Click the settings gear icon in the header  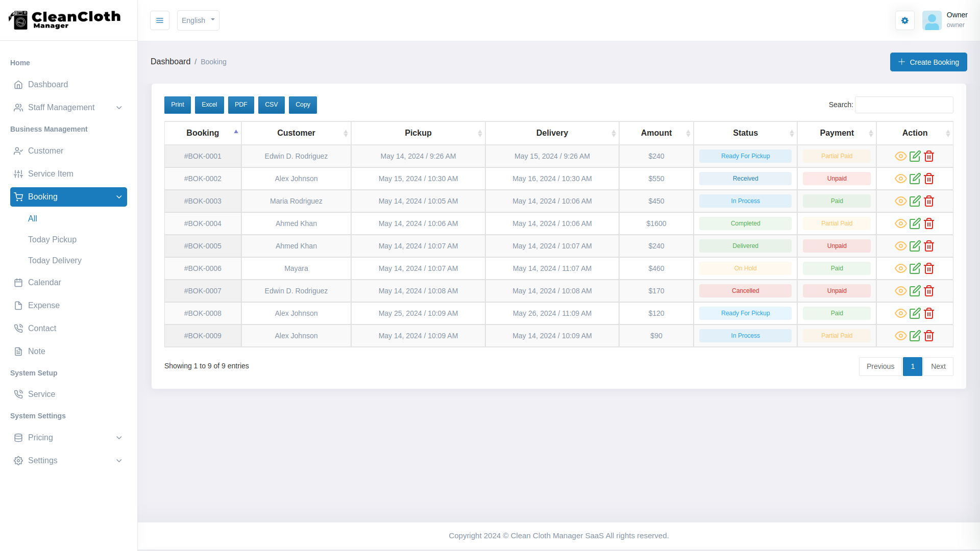pyautogui.click(x=904, y=20)
